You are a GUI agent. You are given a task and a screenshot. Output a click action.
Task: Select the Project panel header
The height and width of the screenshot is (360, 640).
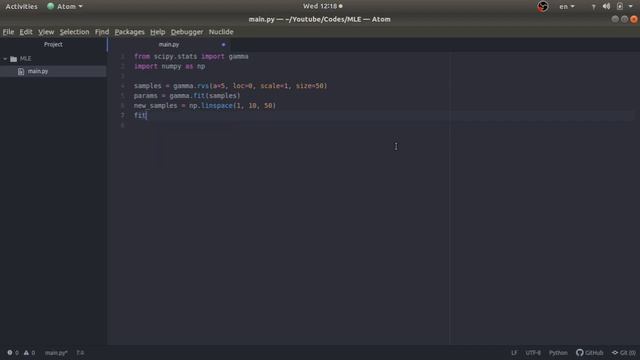tap(53, 44)
